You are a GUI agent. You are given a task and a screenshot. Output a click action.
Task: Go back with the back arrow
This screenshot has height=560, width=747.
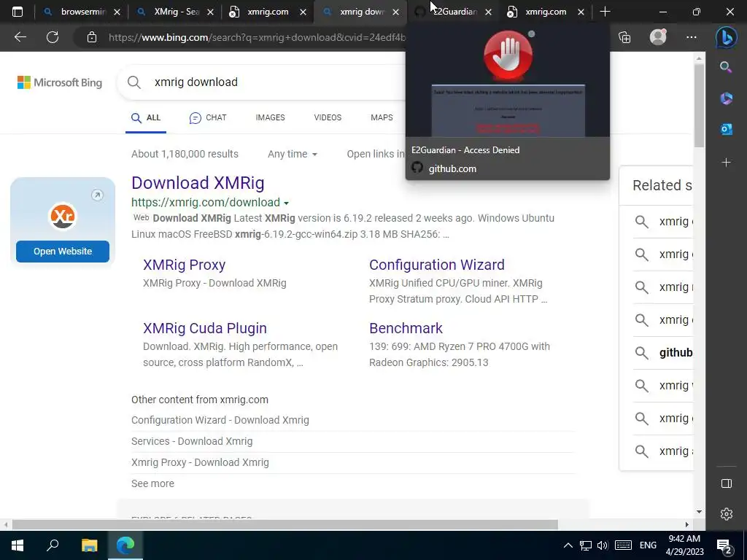click(20, 37)
